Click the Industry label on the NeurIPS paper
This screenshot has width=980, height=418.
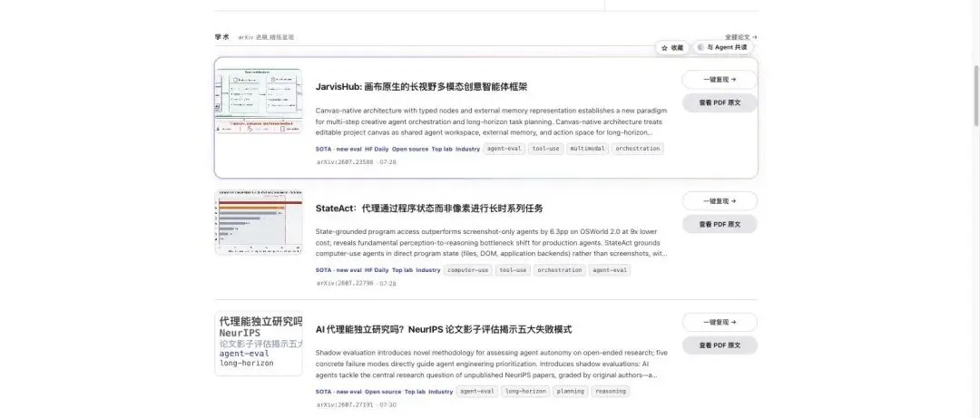pyautogui.click(x=441, y=392)
